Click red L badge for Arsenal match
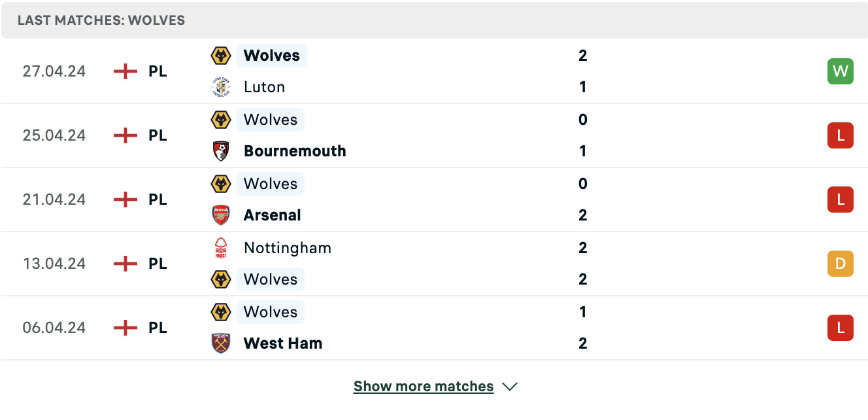The width and height of the screenshot is (868, 420). click(x=841, y=200)
